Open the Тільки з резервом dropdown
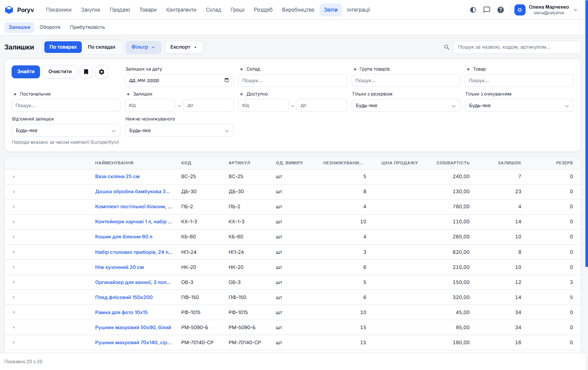 tap(406, 105)
